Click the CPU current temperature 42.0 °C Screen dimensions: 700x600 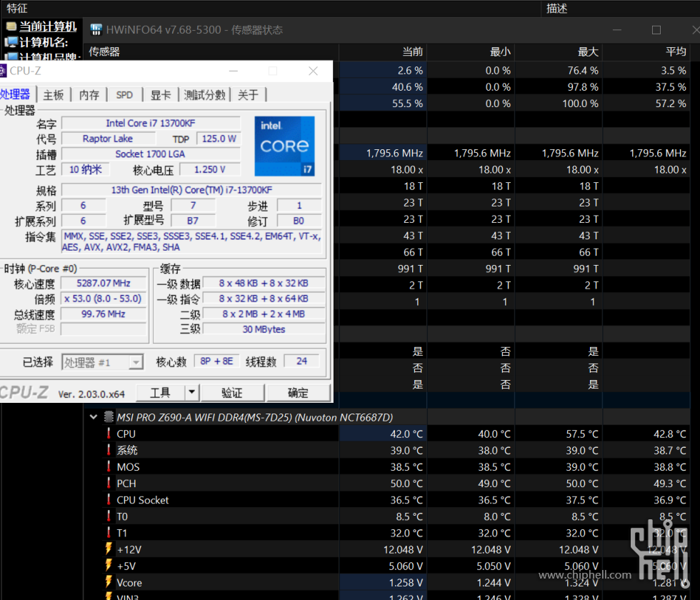[x=406, y=434]
